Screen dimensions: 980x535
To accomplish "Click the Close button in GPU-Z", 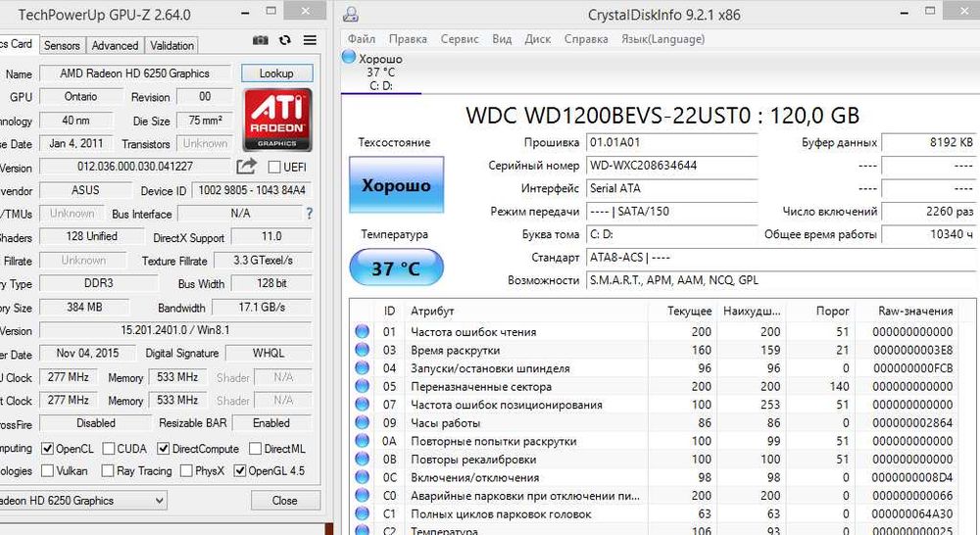I will pos(285,501).
